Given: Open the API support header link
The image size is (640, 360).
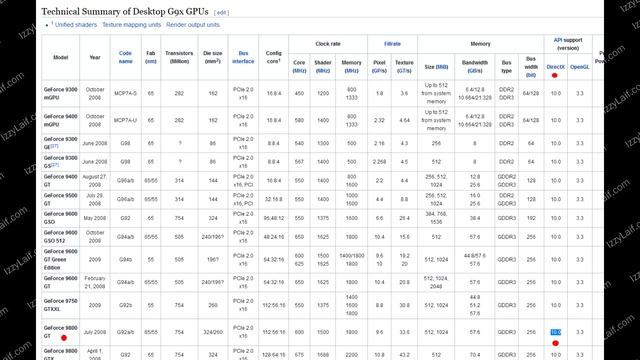Looking at the screenshot, I should click(558, 40).
